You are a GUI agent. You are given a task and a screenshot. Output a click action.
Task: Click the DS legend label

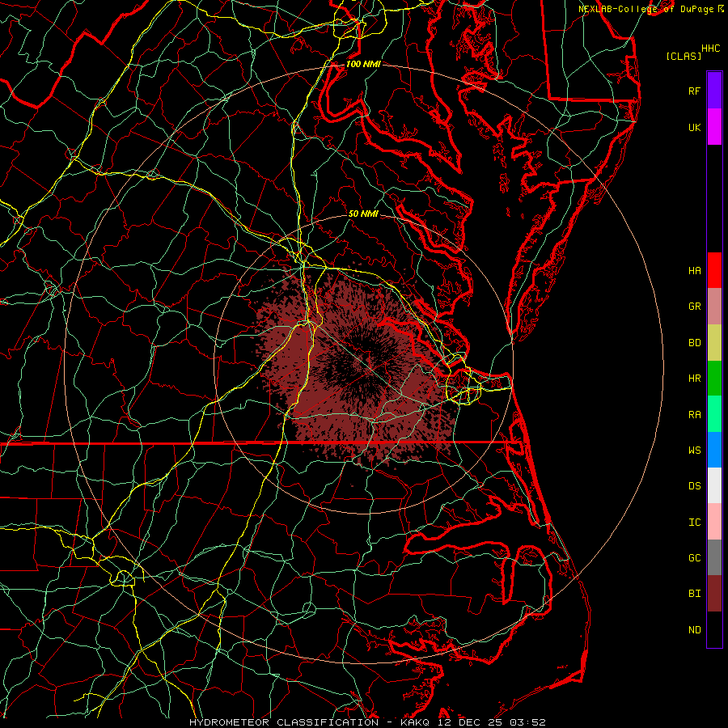click(694, 486)
